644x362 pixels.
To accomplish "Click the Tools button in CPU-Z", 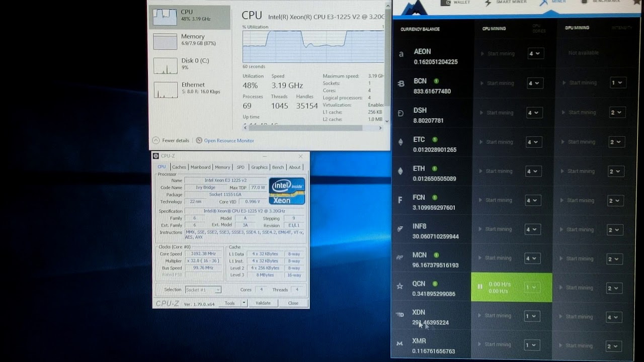I will 230,303.
